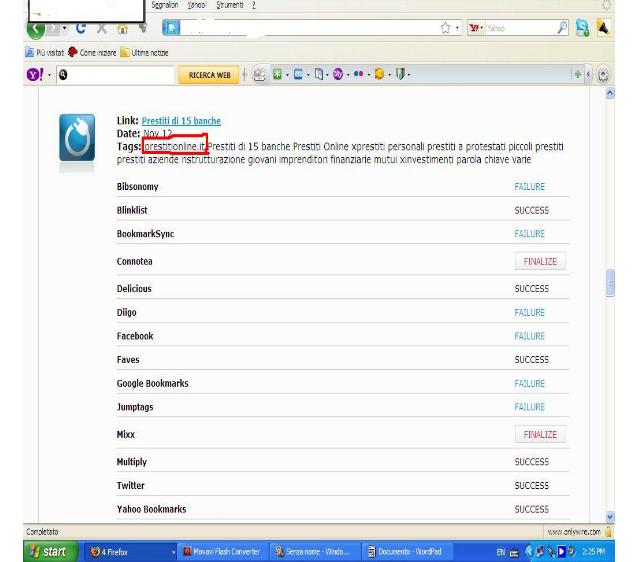Expand dropdown beside Yahoo Mail icon
This screenshot has width=640, height=562.
308,75
